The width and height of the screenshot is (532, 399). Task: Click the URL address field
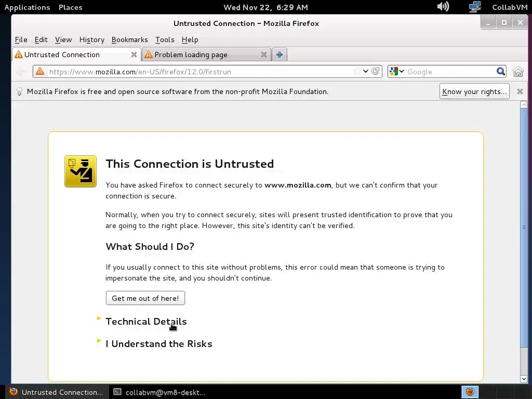click(x=200, y=72)
